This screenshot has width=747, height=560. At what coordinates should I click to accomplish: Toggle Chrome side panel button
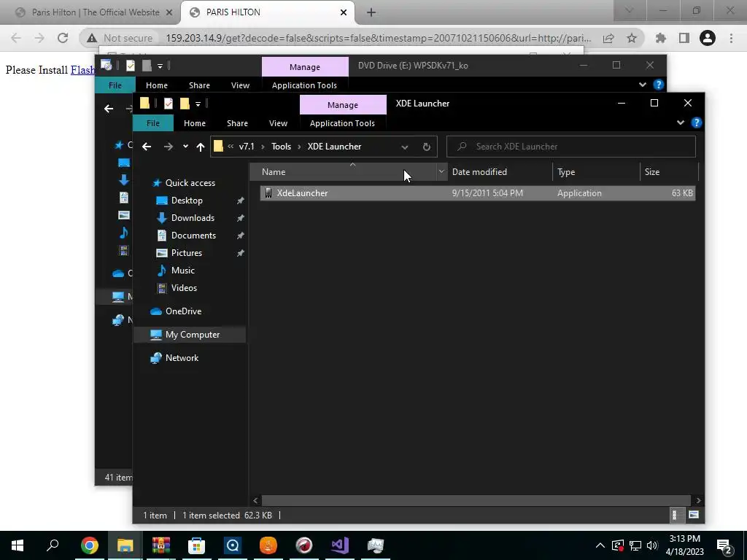tap(684, 38)
